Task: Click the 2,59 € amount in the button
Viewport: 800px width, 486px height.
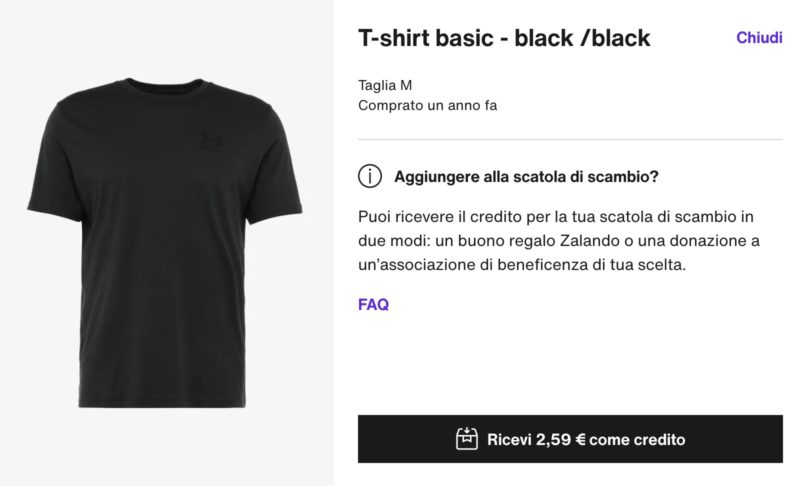Action: click(x=560, y=439)
